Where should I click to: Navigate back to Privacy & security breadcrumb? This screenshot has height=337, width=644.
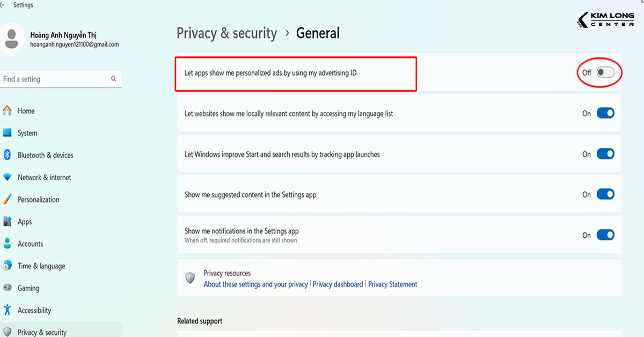click(226, 33)
